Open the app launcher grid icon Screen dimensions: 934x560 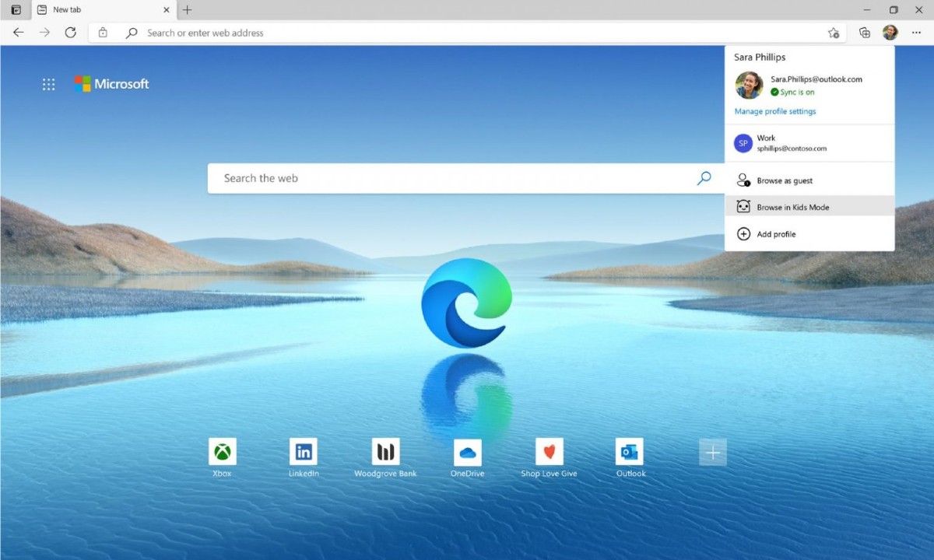[x=48, y=84]
